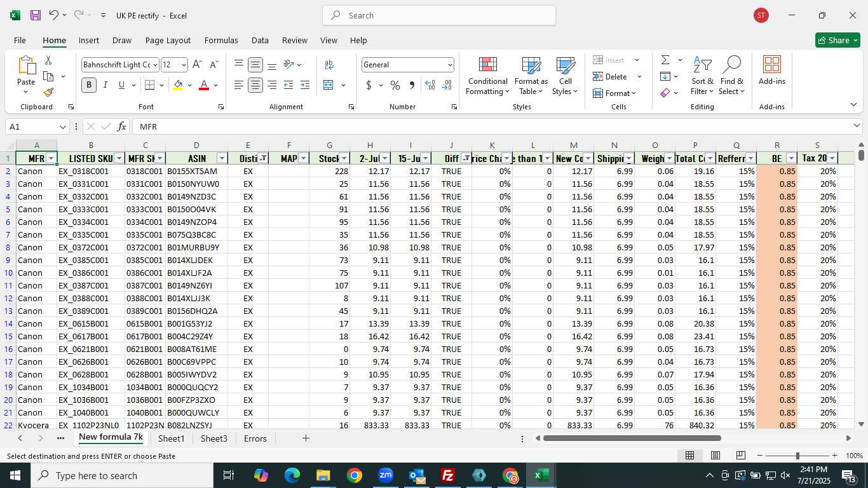
Task: Apply the yellow Fill Color
Action: pos(178,85)
